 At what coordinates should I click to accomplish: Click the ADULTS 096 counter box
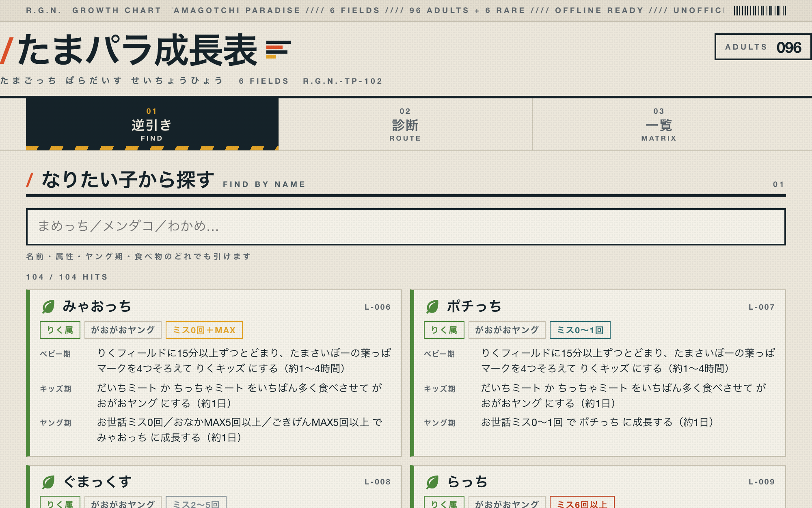click(763, 47)
